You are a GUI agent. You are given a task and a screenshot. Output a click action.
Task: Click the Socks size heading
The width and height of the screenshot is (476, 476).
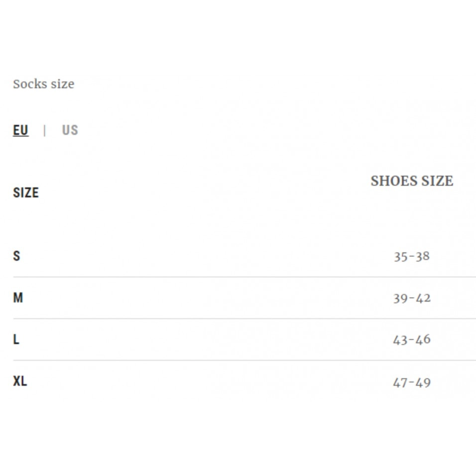43,84
